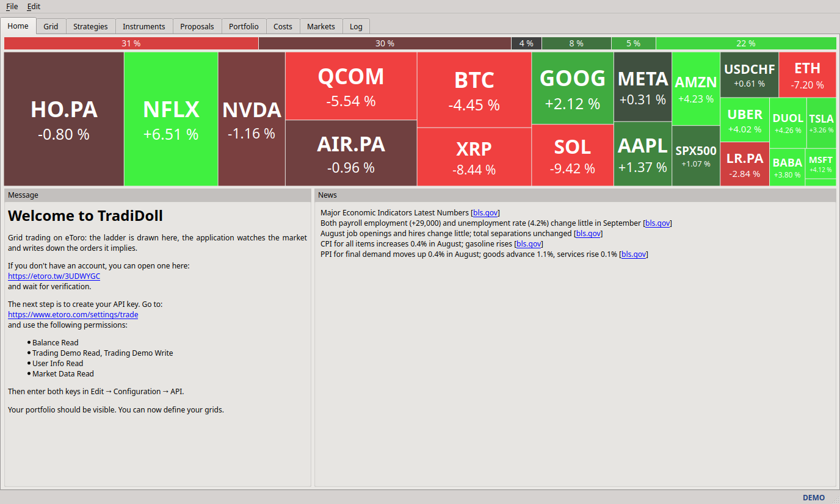The height and width of the screenshot is (504, 840).
Task: Click the BTC -4.45 % tile
Action: coord(474,90)
